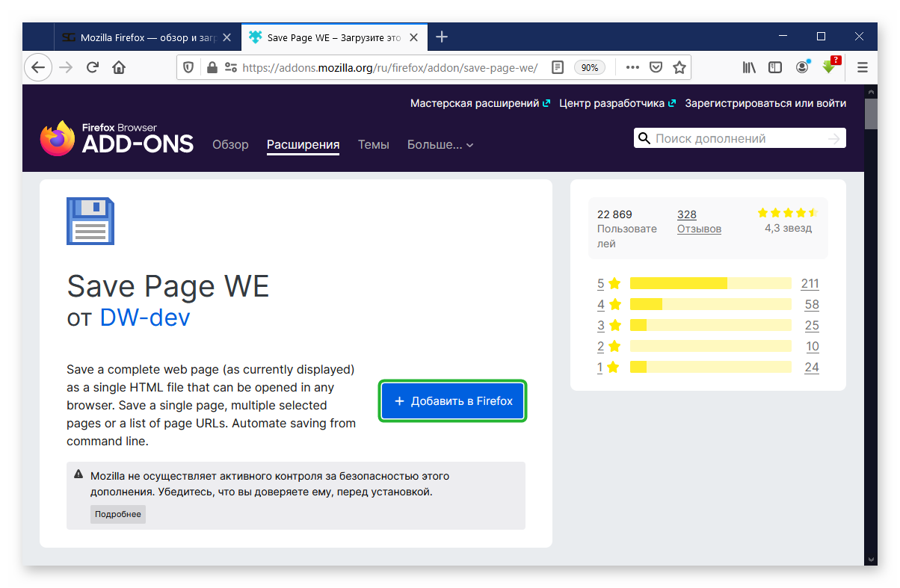
Task: Click the green download extension icon
Action: point(828,67)
